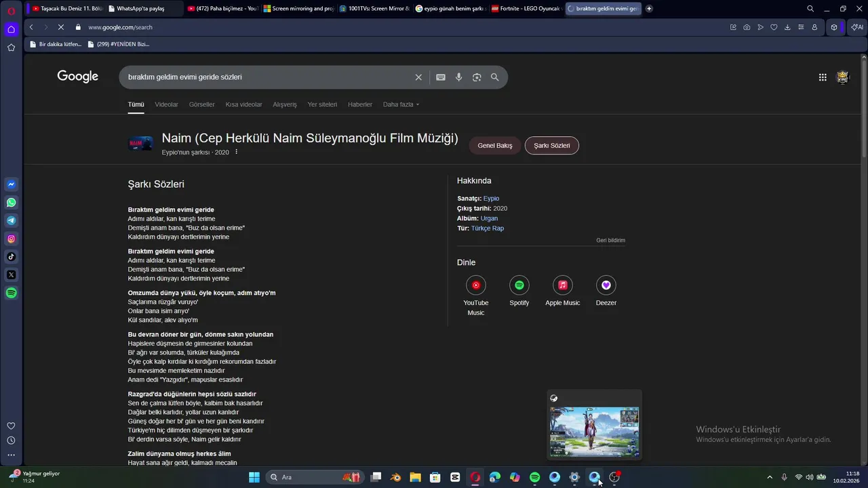Open the address bar profile account icon

814,27
